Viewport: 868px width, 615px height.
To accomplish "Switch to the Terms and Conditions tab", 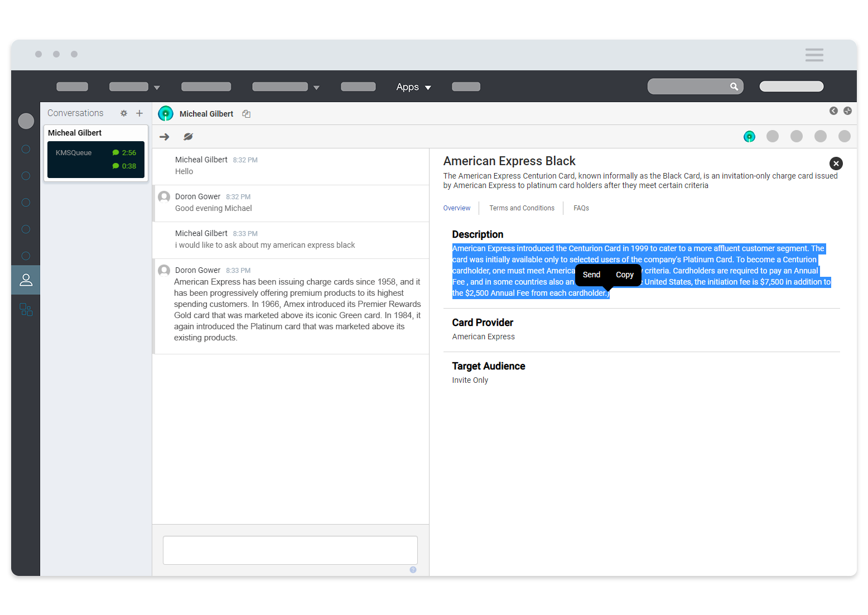I will tap(522, 208).
